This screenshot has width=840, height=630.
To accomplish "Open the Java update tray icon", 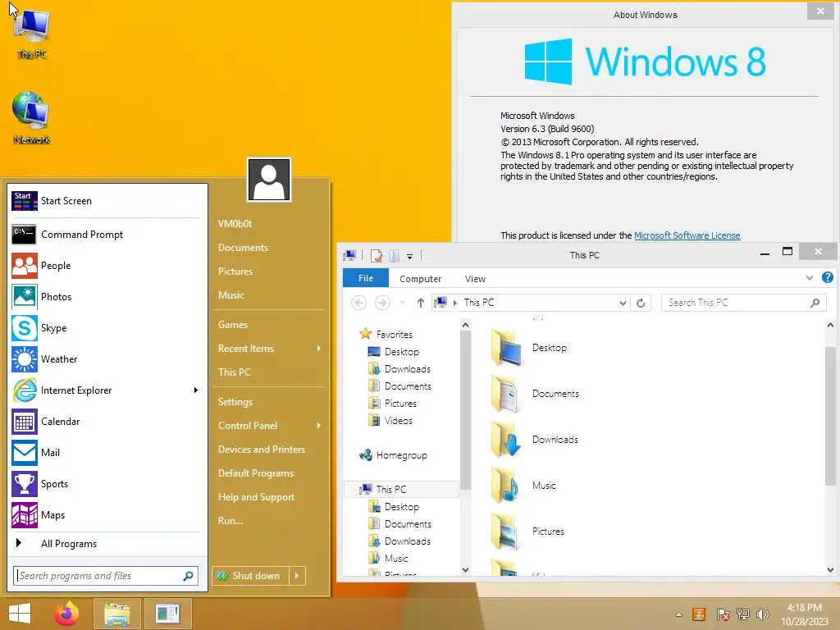I will (699, 614).
